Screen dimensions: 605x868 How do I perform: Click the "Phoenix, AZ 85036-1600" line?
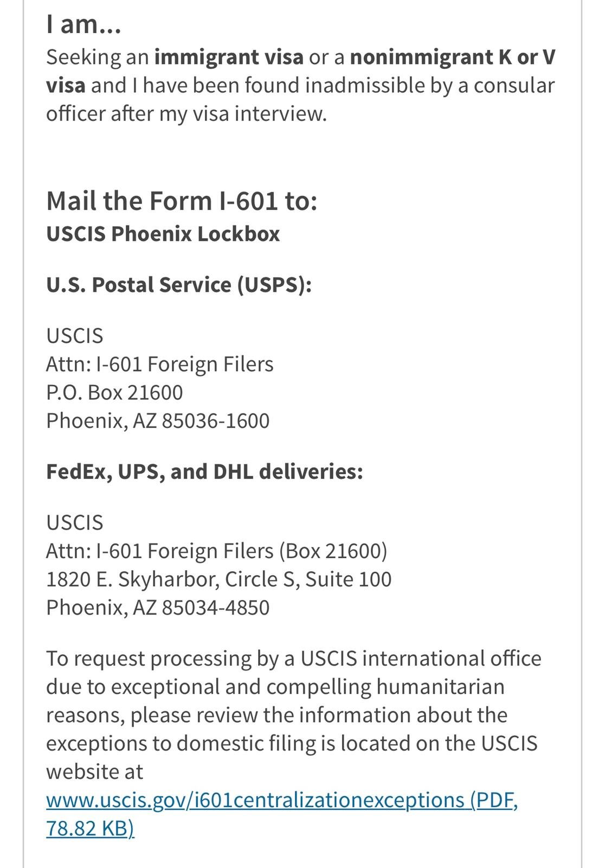coord(158,421)
